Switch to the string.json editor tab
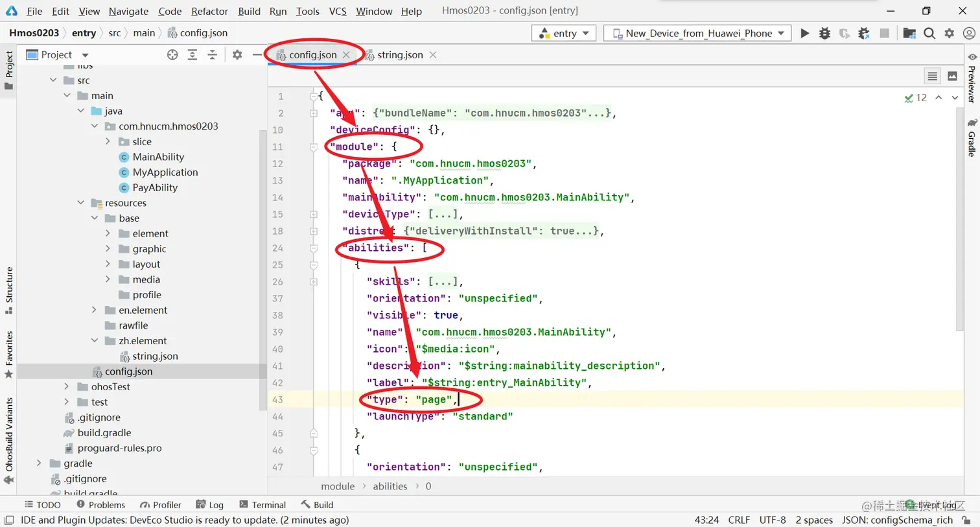Image resolution: width=980 pixels, height=527 pixels. [x=400, y=55]
